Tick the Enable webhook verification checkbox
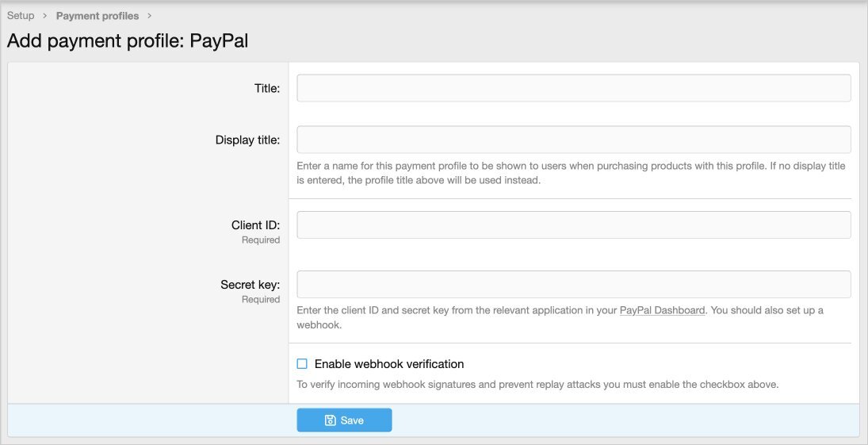Image resolution: width=868 pixels, height=445 pixels. coord(302,364)
